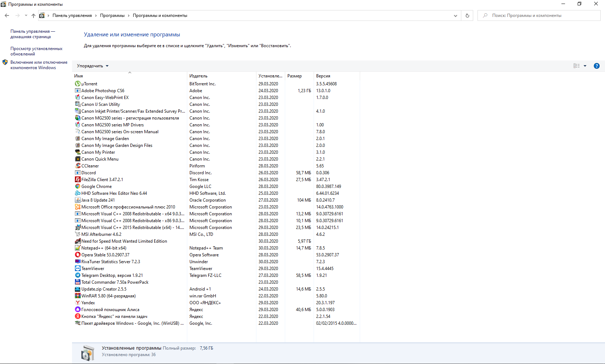This screenshot has width=605, height=364.
Task: Sort by the Размер column header
Action: coord(299,76)
